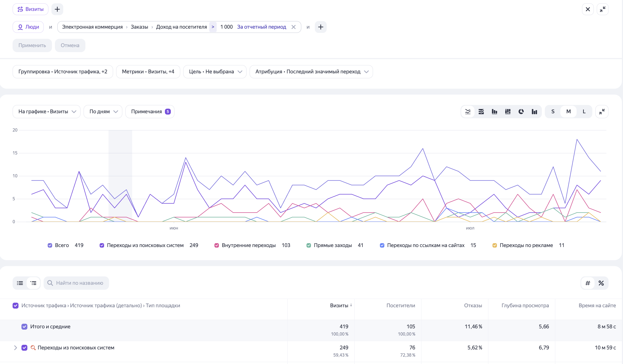Image resolution: width=623 pixels, height=364 pixels.
Task: Remove the Доход на посетителя filter condition
Action: (293, 27)
